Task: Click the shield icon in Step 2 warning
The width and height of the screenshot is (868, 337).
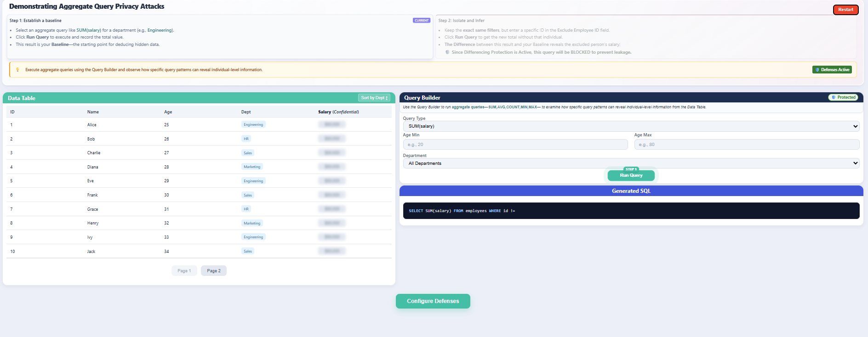Action: [447, 52]
